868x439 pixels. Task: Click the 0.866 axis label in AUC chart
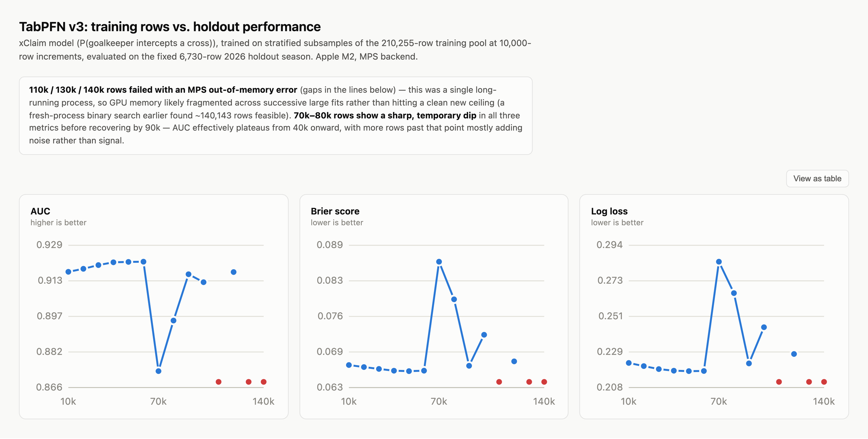coord(49,387)
